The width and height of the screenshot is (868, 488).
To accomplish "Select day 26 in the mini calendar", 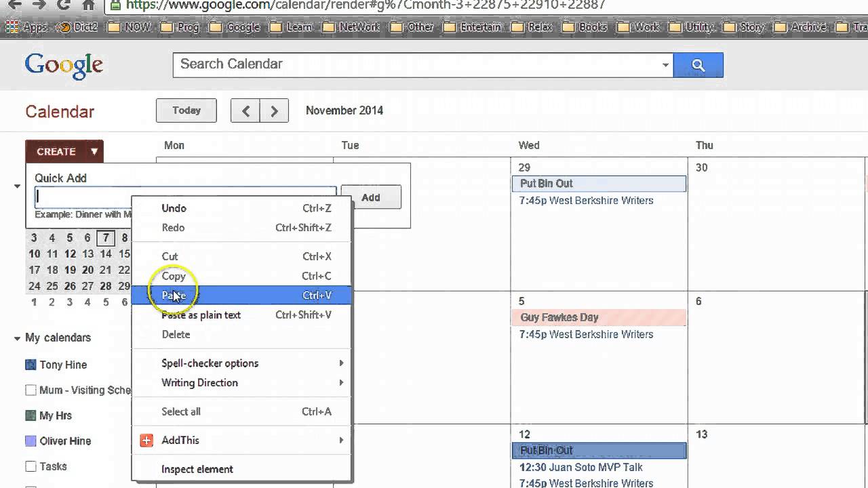I will [x=70, y=286].
